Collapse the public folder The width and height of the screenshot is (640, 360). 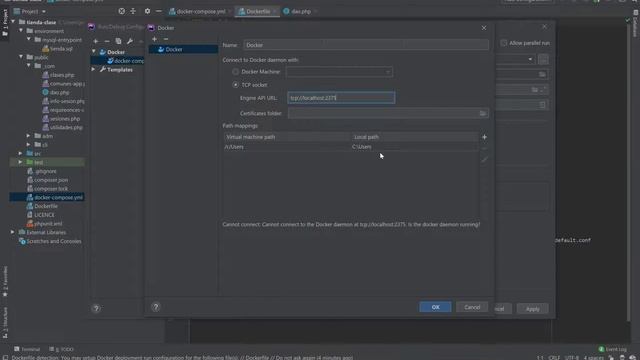[21, 57]
